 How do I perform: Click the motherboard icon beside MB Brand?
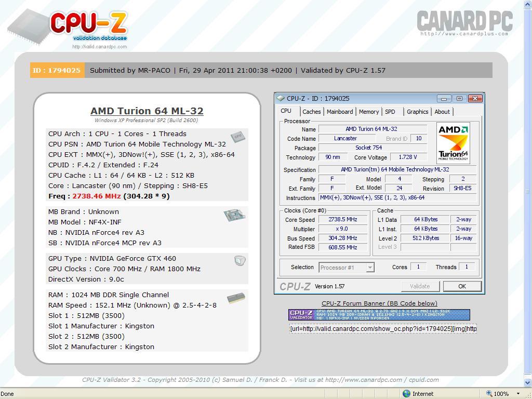[x=234, y=215]
